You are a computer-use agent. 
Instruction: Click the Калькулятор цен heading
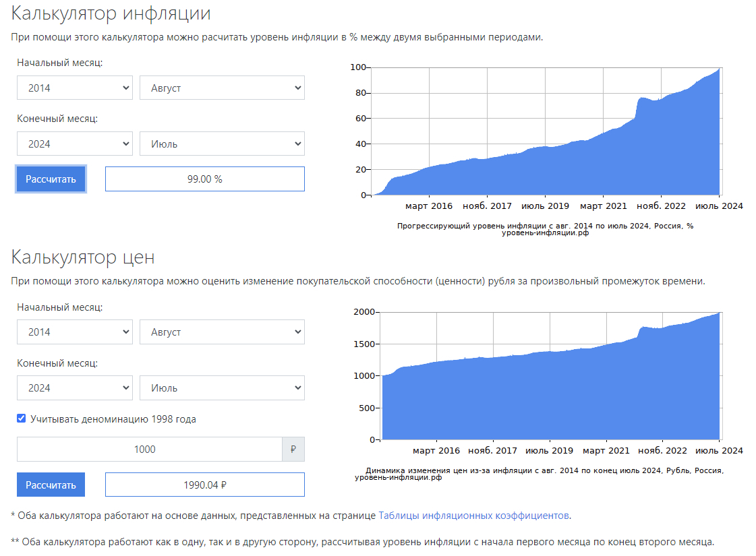tap(83, 257)
